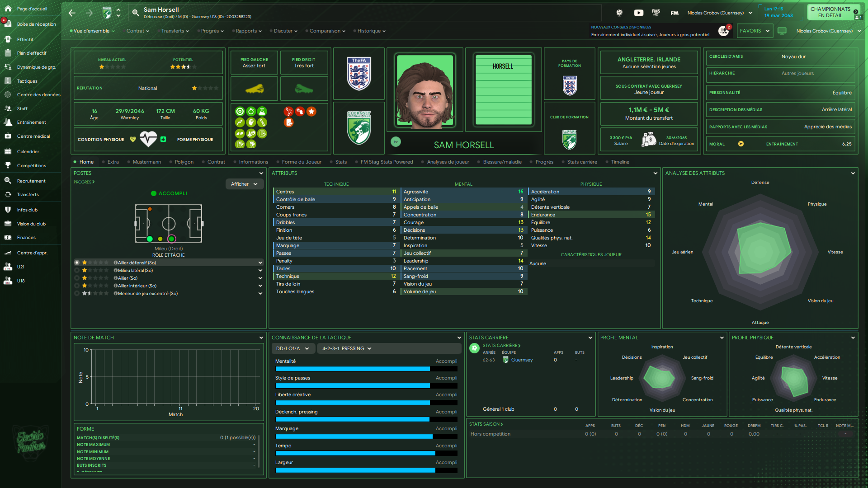Select Milieu latéral (So) role radio

(x=77, y=270)
